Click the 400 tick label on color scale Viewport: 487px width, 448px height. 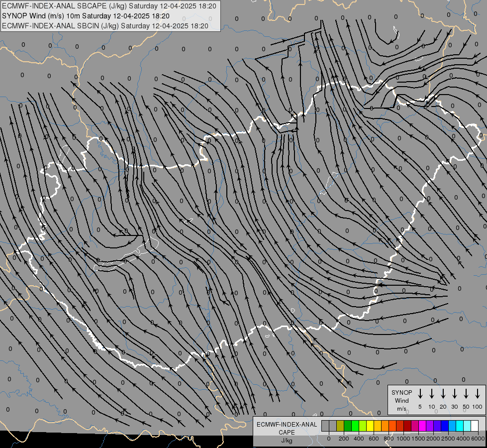tap(359, 439)
